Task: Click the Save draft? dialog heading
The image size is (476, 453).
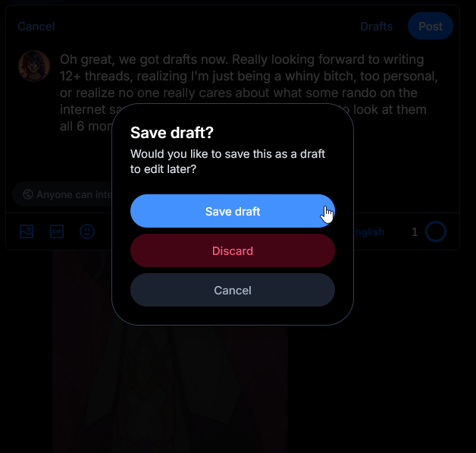Action: [x=172, y=133]
